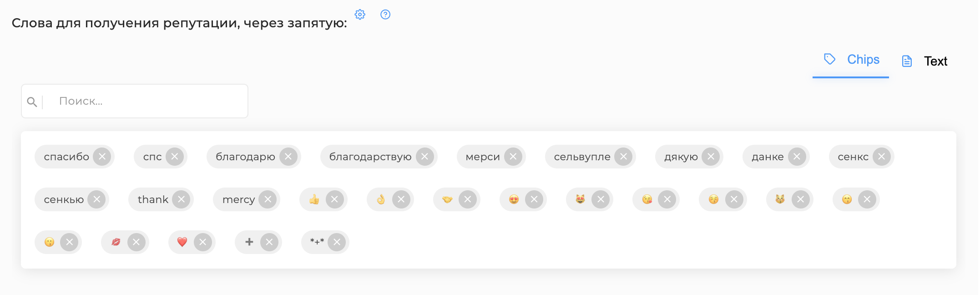Screen dimensions: 980x295
Task: Switch to the Text tab
Action: (x=924, y=61)
